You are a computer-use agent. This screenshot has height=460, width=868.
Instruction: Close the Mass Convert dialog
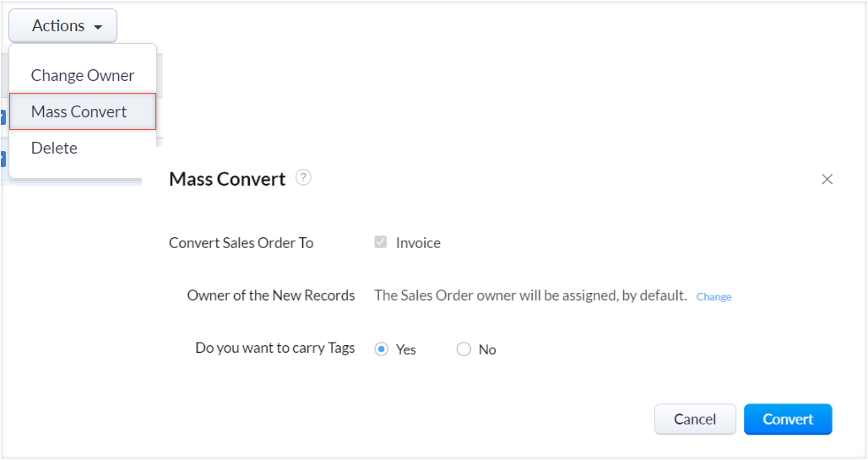click(827, 179)
